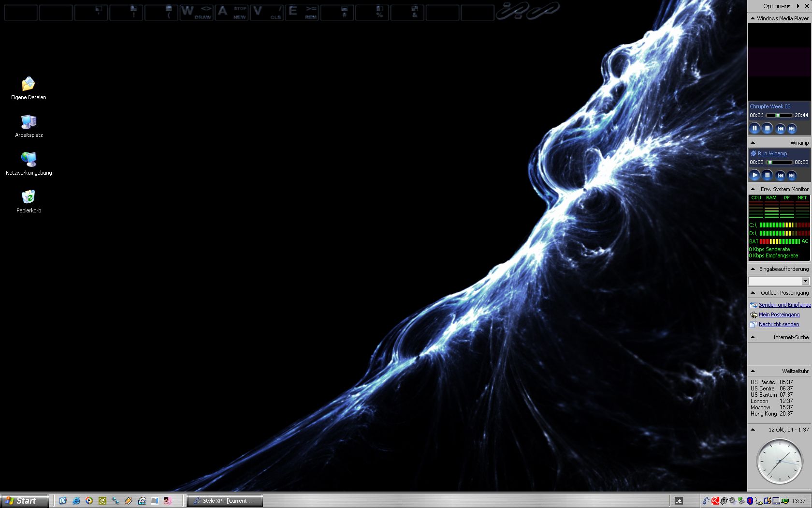Launch Internet Explorer from quick launch
Image resolution: width=812 pixels, height=508 pixels.
[x=76, y=501]
